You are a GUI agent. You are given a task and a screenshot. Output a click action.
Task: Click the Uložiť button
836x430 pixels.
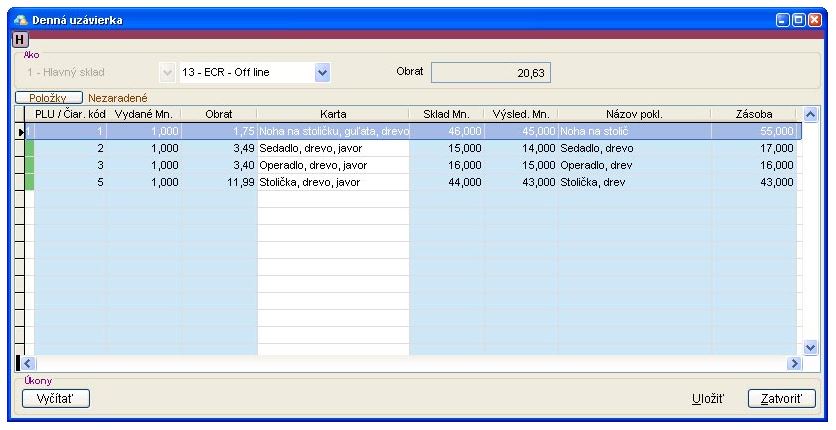(x=708, y=398)
